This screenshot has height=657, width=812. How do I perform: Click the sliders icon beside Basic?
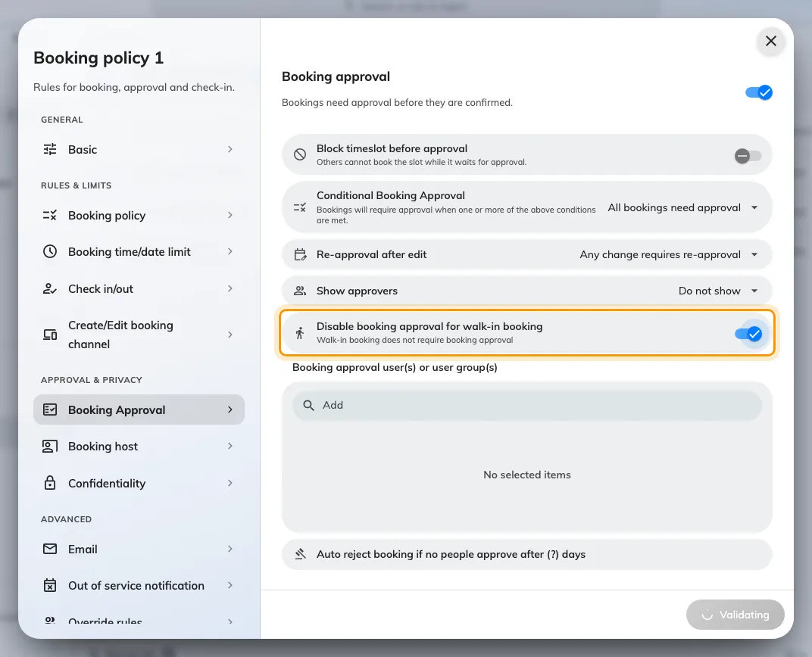click(50, 150)
